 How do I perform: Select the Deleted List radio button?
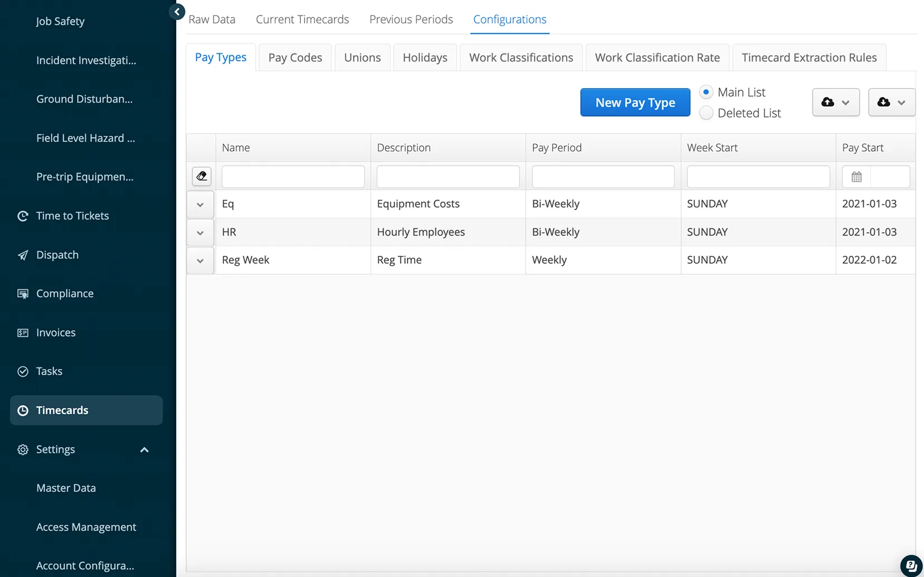(x=706, y=113)
